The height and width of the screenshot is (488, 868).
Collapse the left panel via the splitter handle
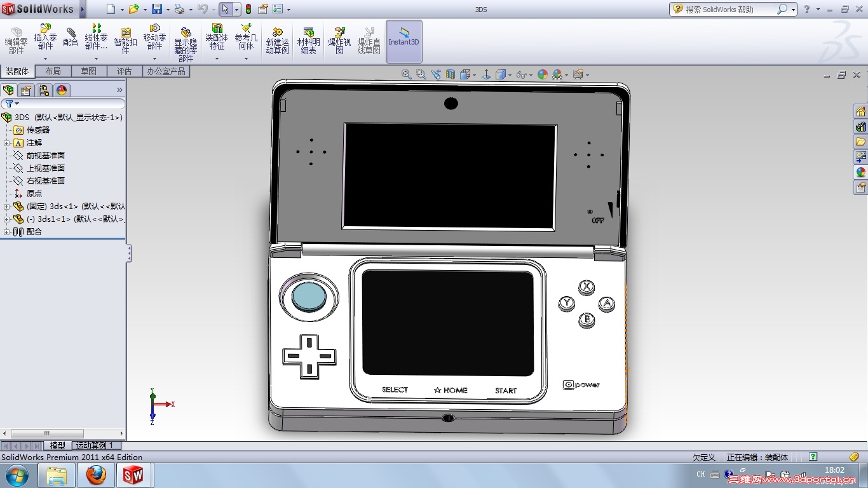(x=129, y=254)
